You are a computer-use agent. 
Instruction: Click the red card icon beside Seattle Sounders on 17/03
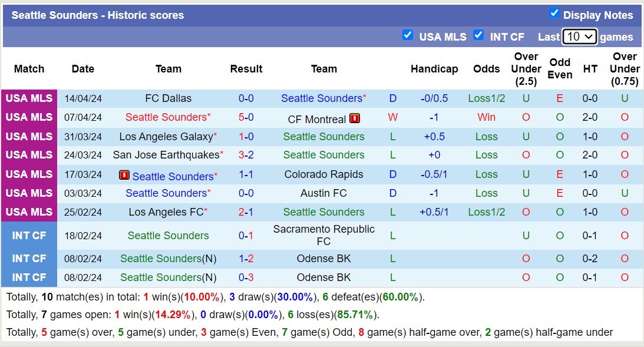pos(124,174)
